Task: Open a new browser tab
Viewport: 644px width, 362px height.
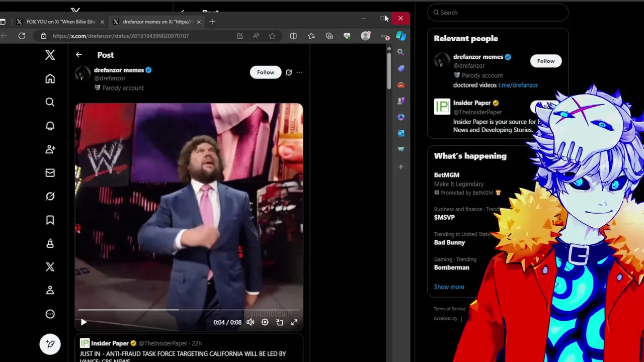Action: click(212, 22)
